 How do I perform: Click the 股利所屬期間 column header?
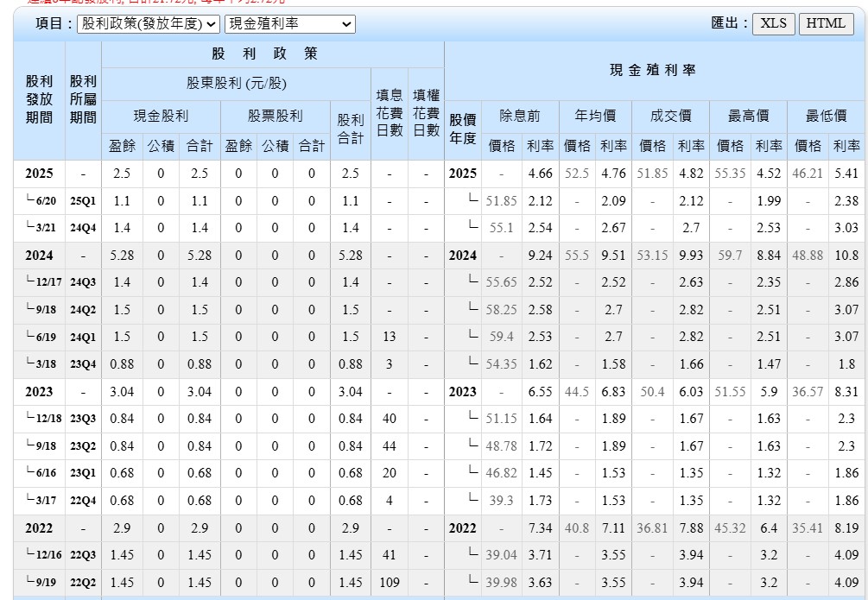pos(83,99)
